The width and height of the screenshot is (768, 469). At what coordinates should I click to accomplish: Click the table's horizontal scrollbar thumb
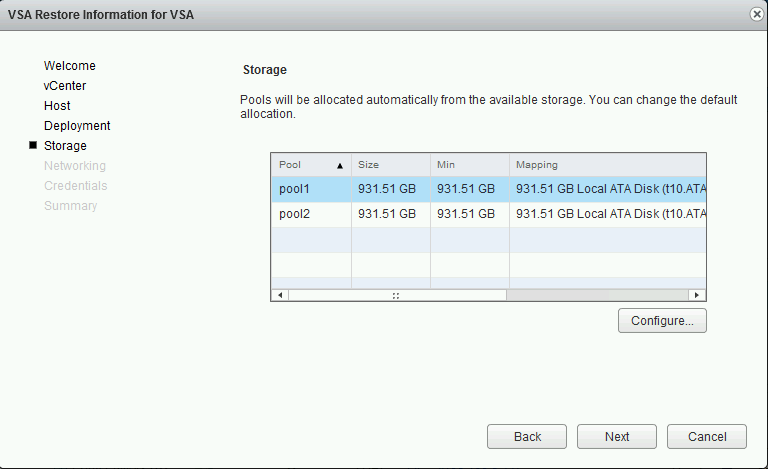click(x=397, y=295)
